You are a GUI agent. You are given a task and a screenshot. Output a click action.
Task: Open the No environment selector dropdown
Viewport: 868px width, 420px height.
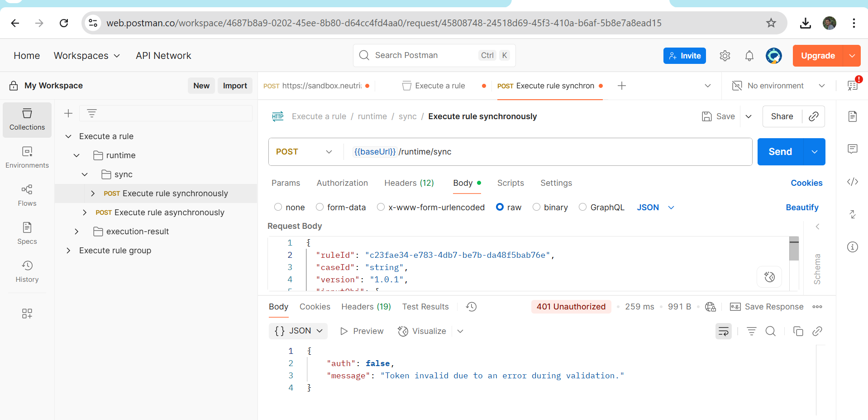click(779, 86)
